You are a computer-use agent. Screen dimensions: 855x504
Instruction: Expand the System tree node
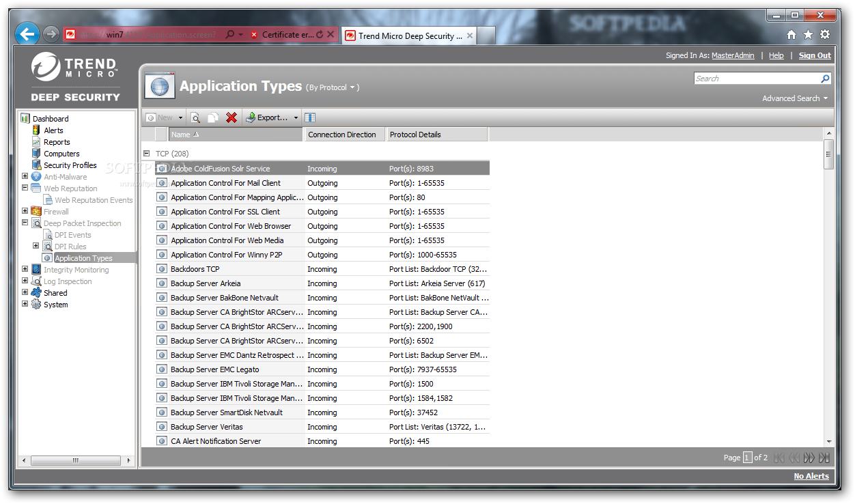25,304
